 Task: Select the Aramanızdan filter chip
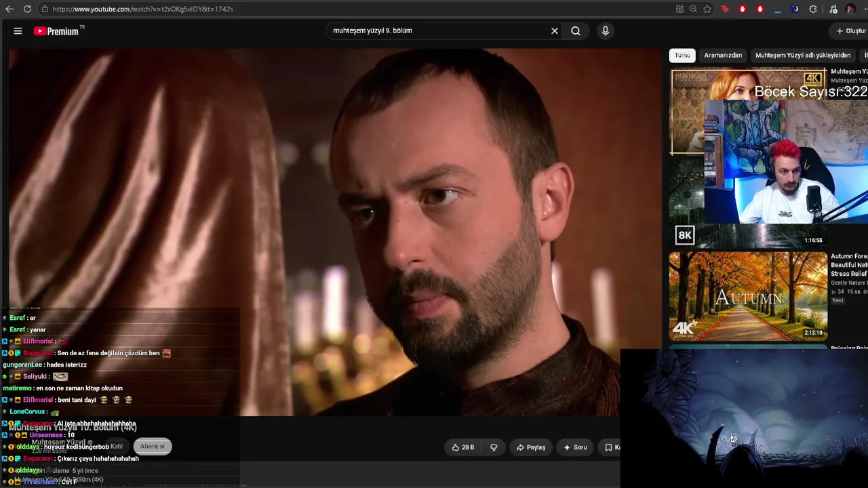723,55
